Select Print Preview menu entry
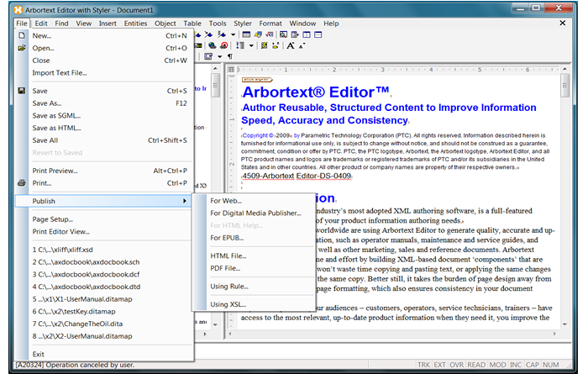 [105, 171]
